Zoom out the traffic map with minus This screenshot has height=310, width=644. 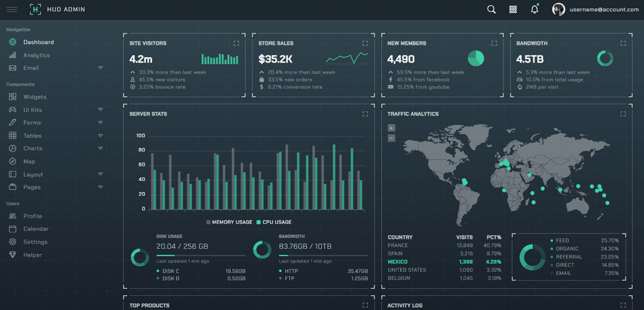coord(392,138)
